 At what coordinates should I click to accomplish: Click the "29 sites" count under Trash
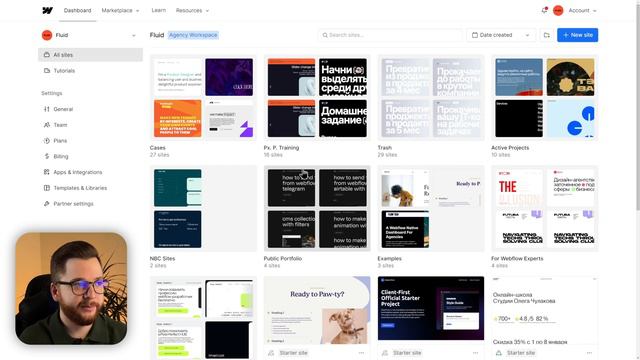(387, 155)
